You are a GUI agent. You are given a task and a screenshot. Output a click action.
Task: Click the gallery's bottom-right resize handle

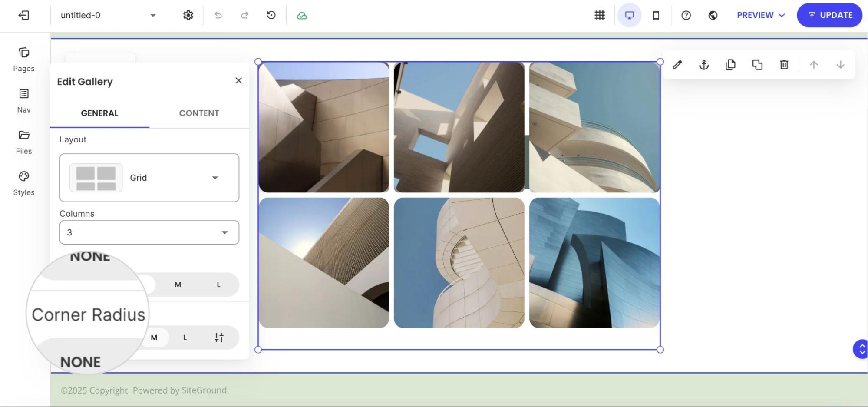[660, 350]
